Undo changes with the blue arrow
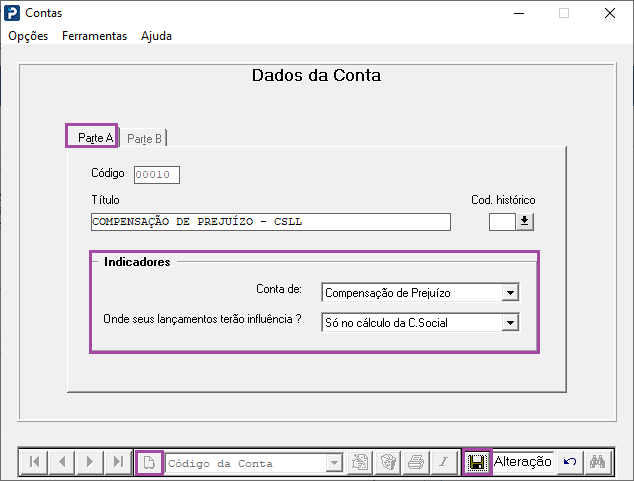 570,462
